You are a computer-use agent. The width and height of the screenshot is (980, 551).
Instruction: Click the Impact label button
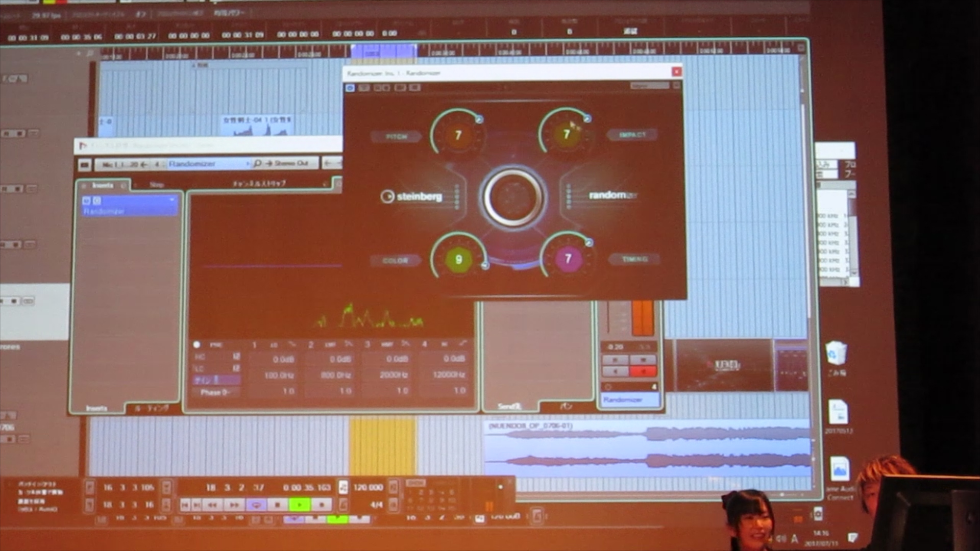(632, 135)
